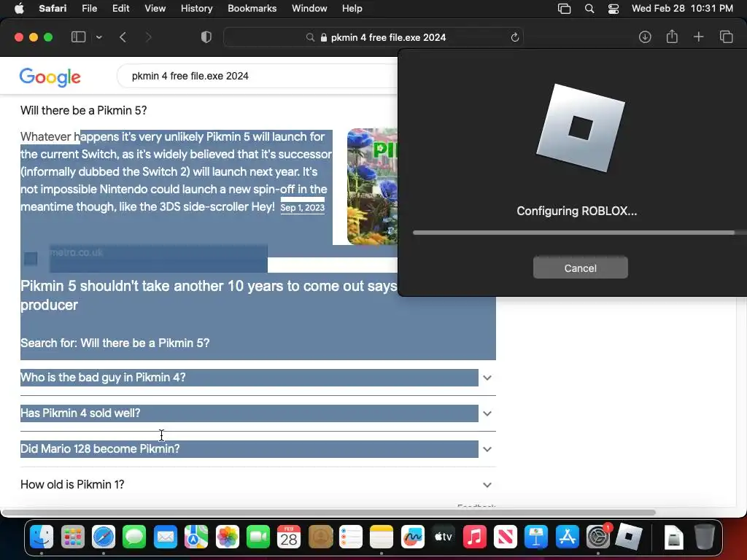Image resolution: width=747 pixels, height=560 pixels.
Task: Open the Pikmin flowers thumbnail image
Action: pyautogui.click(x=372, y=187)
